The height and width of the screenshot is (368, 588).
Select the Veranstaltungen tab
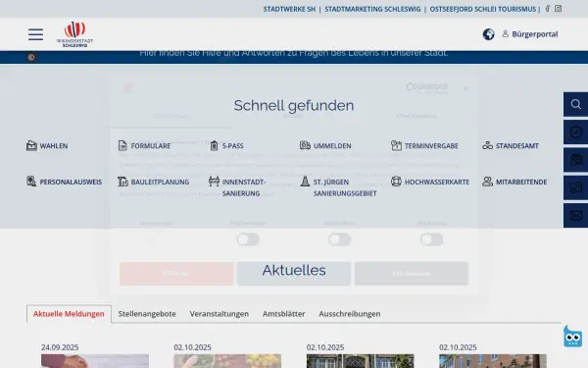coord(219,314)
